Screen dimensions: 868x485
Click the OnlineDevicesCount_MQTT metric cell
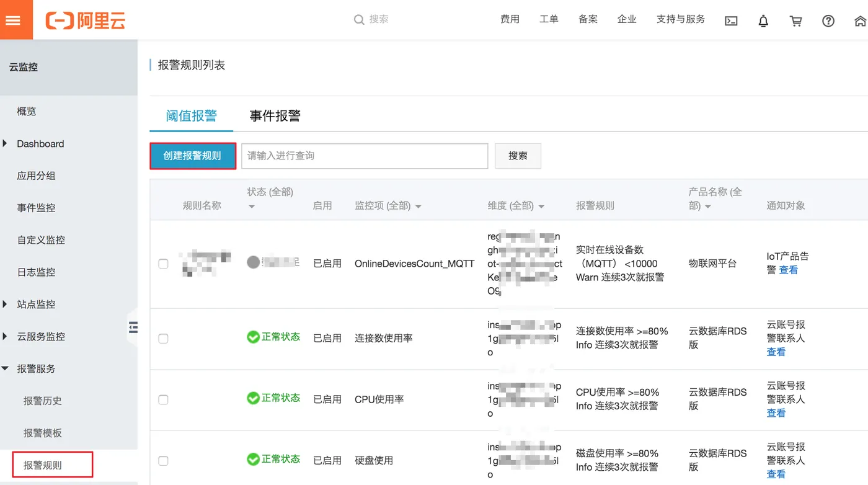pyautogui.click(x=414, y=264)
